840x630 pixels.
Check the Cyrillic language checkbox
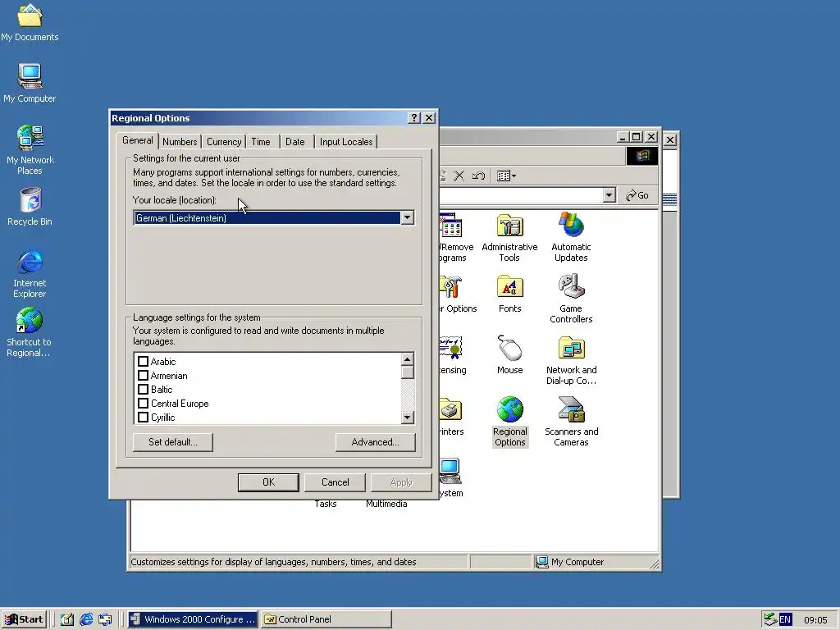click(143, 417)
